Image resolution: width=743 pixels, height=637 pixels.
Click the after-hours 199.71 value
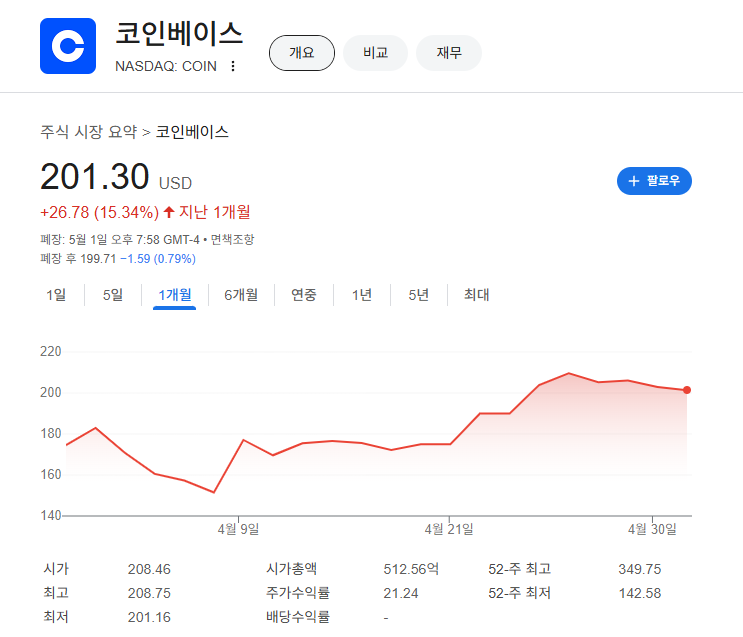(x=98, y=259)
